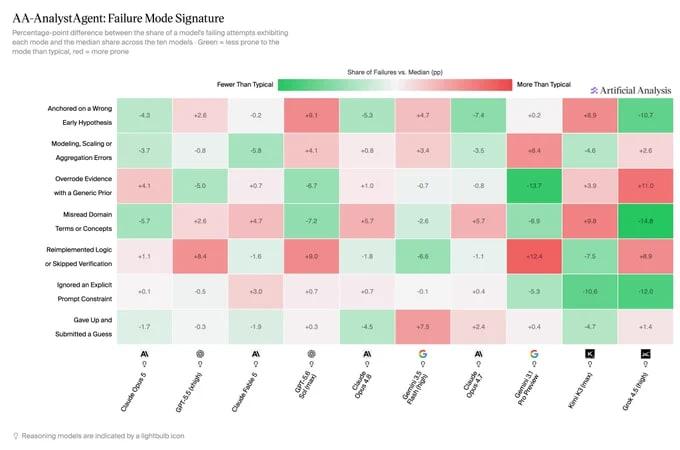Select the -14.8 cell in Misread Domain Terms row
The width and height of the screenshot is (680, 450).
coord(645,221)
